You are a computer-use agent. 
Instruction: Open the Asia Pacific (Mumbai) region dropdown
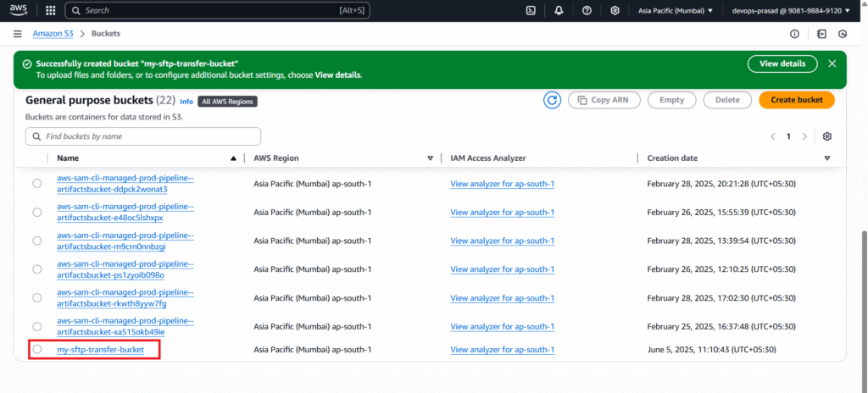675,10
